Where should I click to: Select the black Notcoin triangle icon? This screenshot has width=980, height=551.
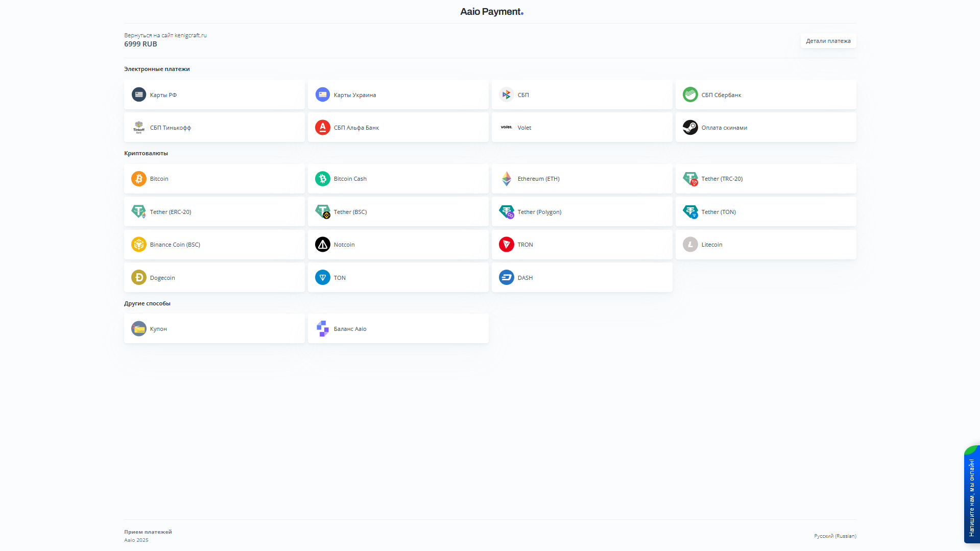pyautogui.click(x=323, y=245)
